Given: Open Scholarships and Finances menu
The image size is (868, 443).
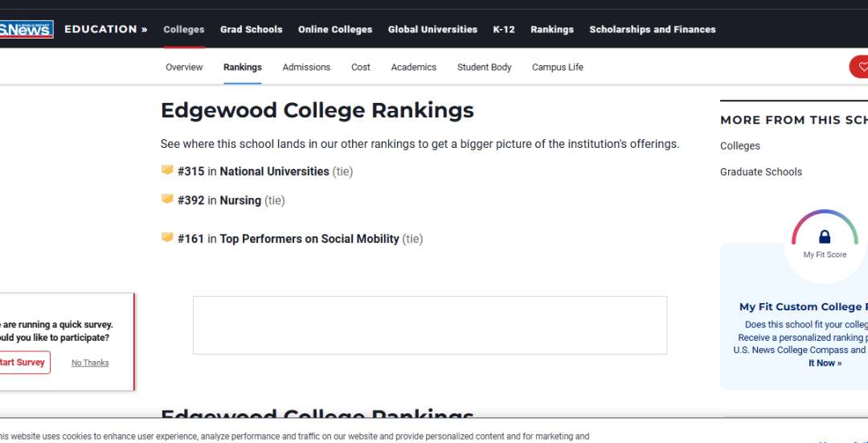Looking at the screenshot, I should pyautogui.click(x=652, y=30).
